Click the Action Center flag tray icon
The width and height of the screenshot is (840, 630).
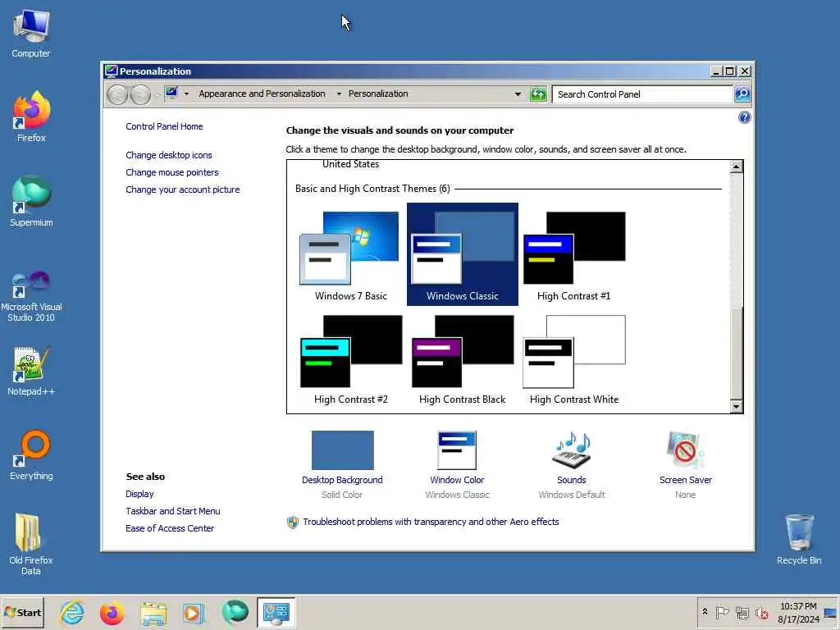[x=722, y=612]
